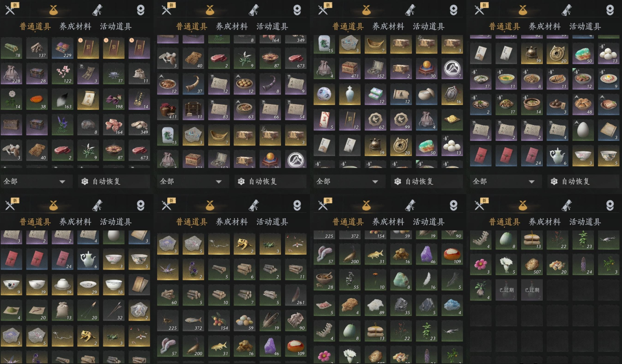Choose the sealed wine jar with count 411
The height and width of the screenshot is (364, 622).
coord(168,110)
